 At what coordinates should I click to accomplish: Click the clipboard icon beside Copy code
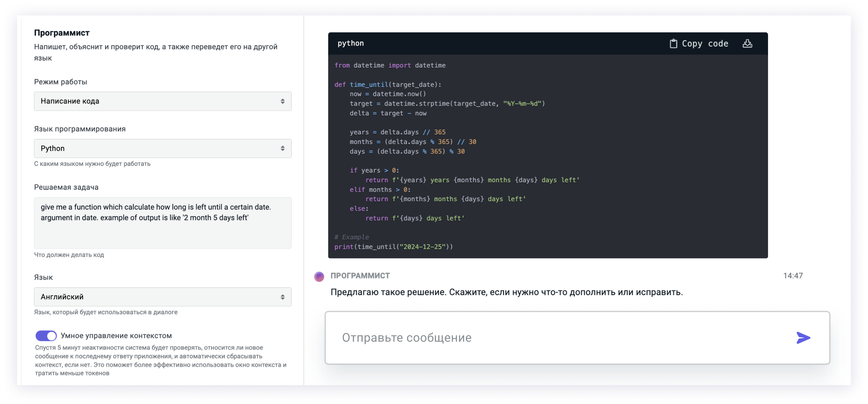(x=673, y=44)
